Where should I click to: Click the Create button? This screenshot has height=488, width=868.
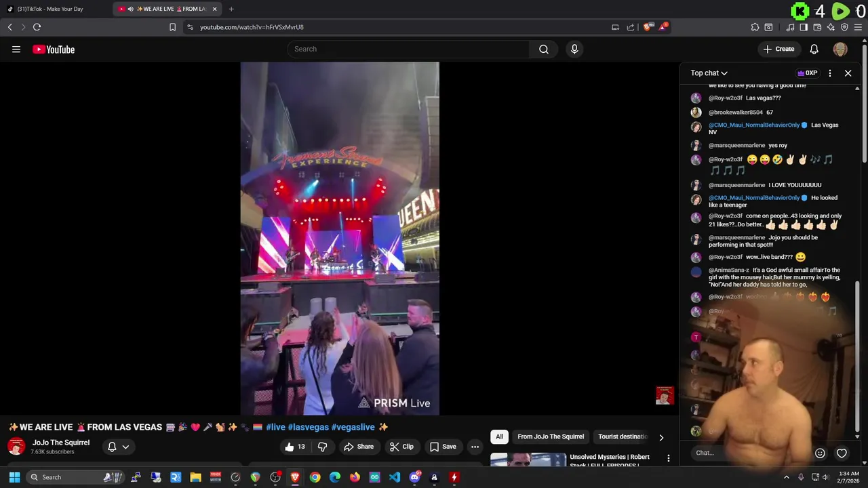[778, 49]
